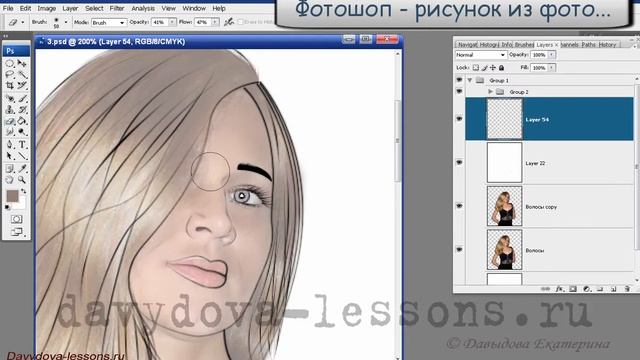Create adjustment layer icon

pyautogui.click(x=587, y=289)
